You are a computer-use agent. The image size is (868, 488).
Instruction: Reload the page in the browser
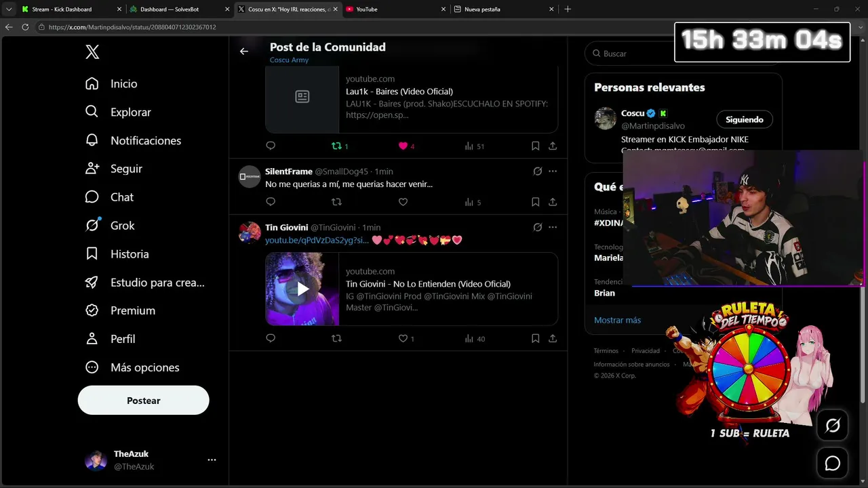point(25,27)
